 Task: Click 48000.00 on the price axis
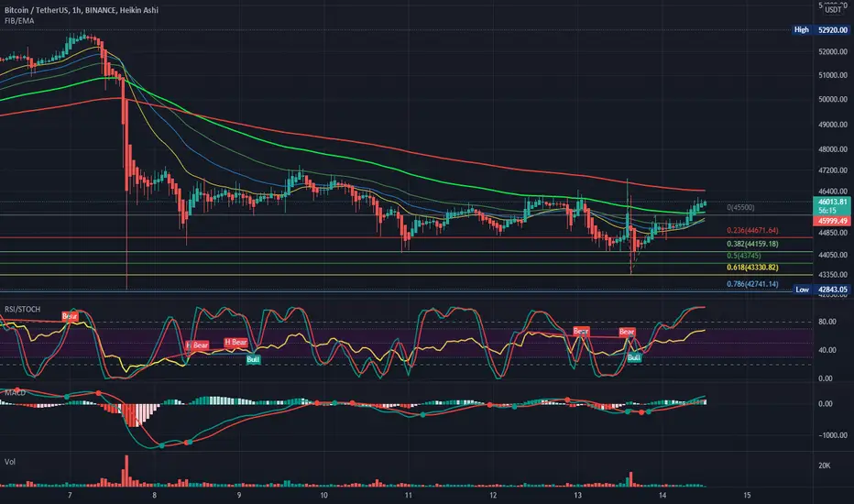point(833,149)
